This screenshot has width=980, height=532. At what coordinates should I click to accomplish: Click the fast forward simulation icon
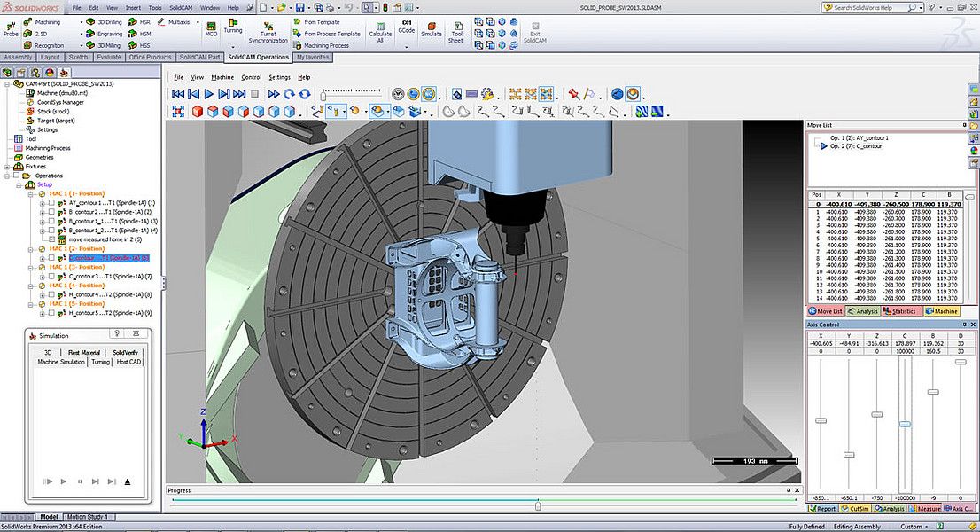[274, 94]
